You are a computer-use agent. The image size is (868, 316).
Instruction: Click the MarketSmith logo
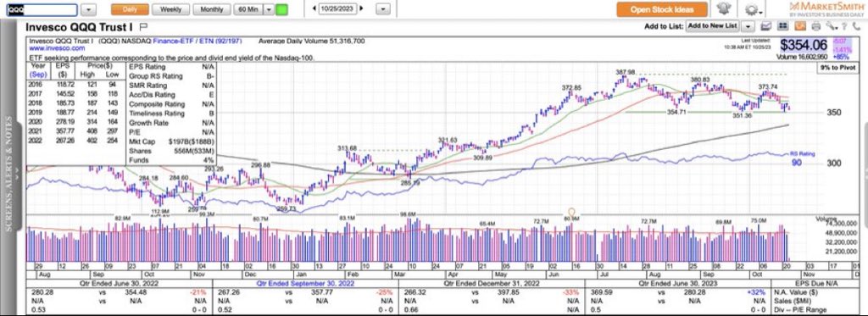pyautogui.click(x=827, y=8)
